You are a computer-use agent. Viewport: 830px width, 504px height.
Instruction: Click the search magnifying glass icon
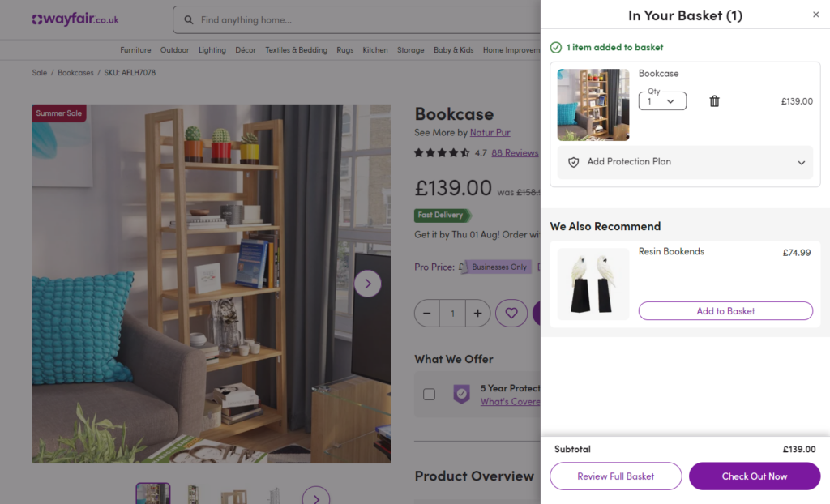click(188, 19)
